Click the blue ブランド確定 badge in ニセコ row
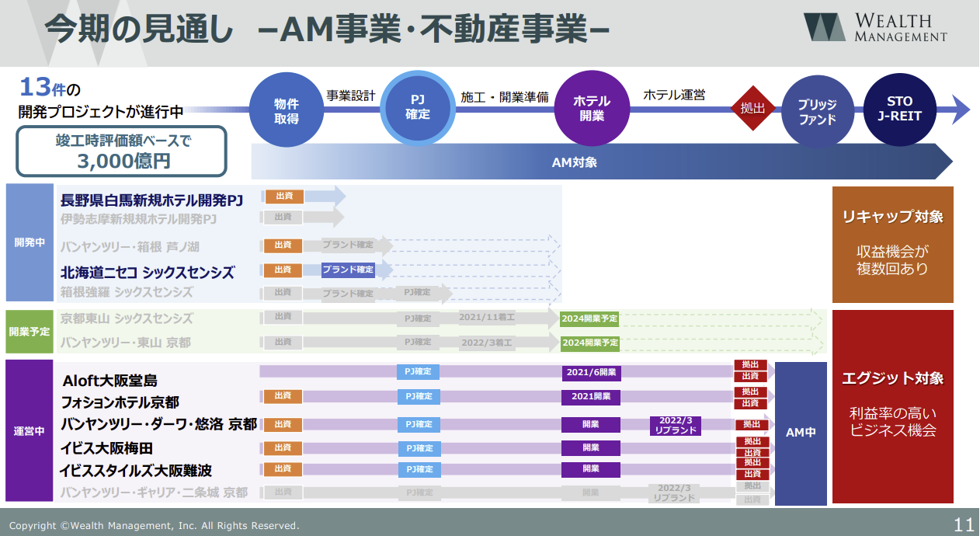 coord(348,270)
